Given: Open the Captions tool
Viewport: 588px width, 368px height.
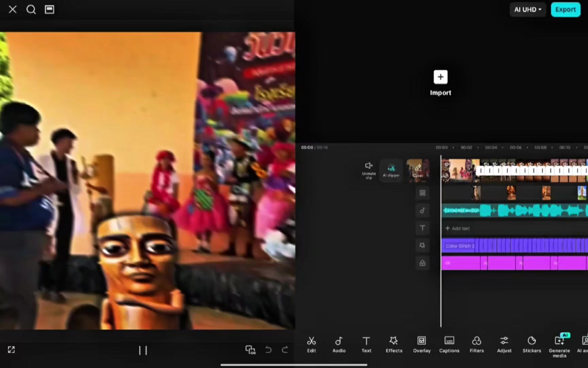Looking at the screenshot, I should 449,344.
